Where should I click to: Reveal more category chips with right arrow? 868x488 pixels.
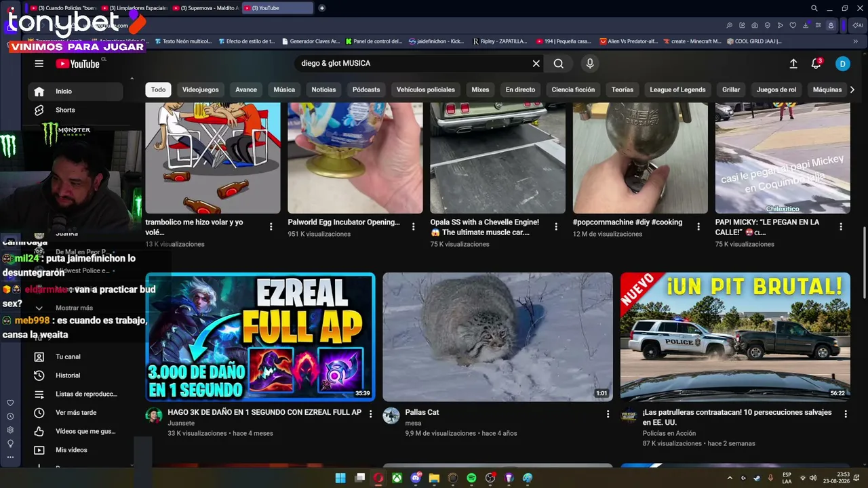tap(852, 89)
